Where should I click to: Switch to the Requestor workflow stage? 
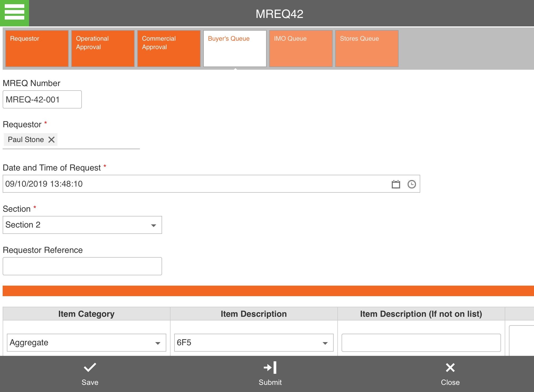pyautogui.click(x=37, y=48)
